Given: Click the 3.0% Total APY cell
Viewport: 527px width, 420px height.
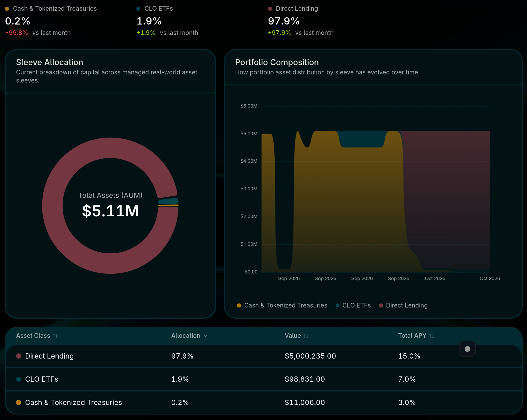Looking at the screenshot, I should pos(407,402).
